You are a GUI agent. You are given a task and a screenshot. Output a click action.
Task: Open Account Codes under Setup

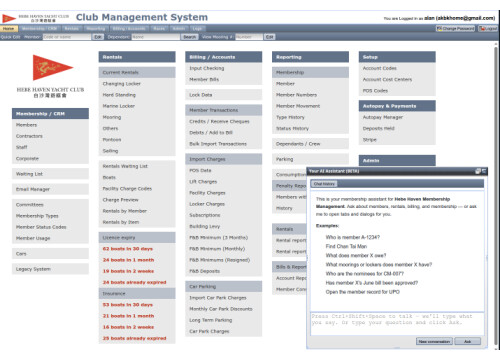tap(379, 68)
